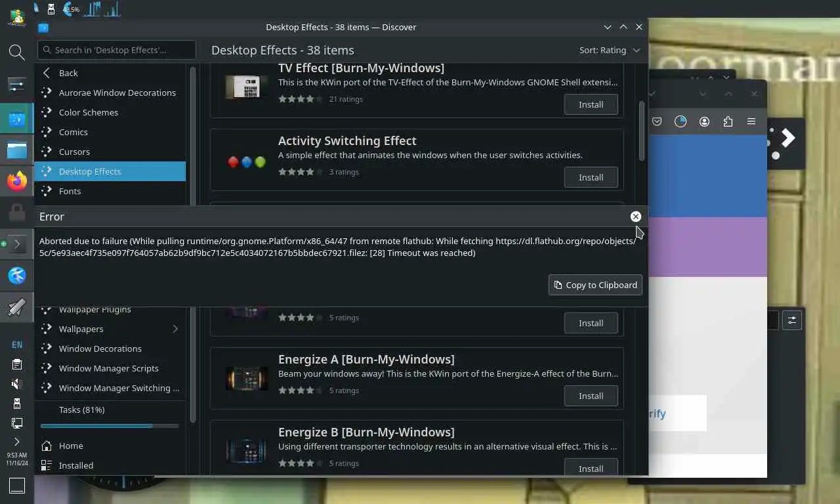This screenshot has width=840, height=504.
Task: Click the blue circular progress icon in Firefox
Action: pos(681,121)
